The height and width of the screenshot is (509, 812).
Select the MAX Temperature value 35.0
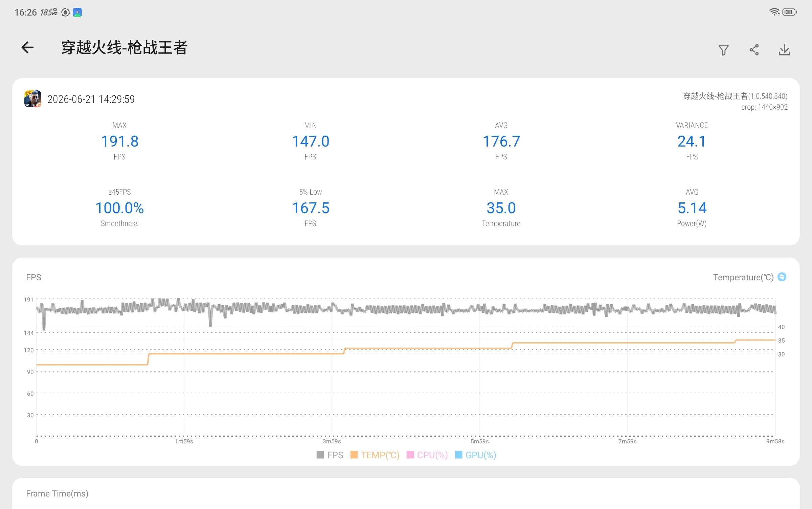click(x=501, y=208)
